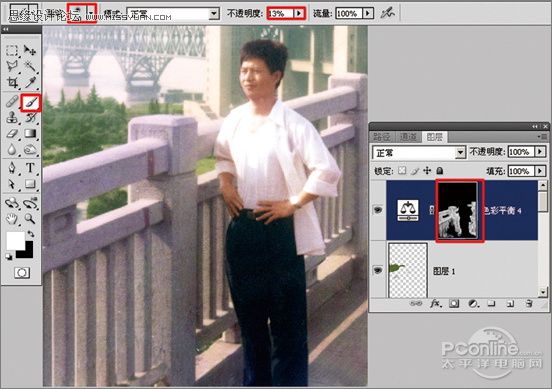Viewport: 552px width, 389px height.
Task: Add a layer style (fx)
Action: point(435,303)
